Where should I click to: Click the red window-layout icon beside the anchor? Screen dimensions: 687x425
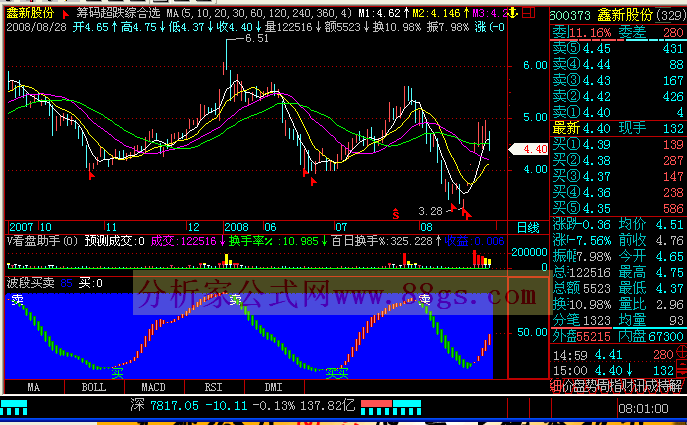tap(529, 13)
